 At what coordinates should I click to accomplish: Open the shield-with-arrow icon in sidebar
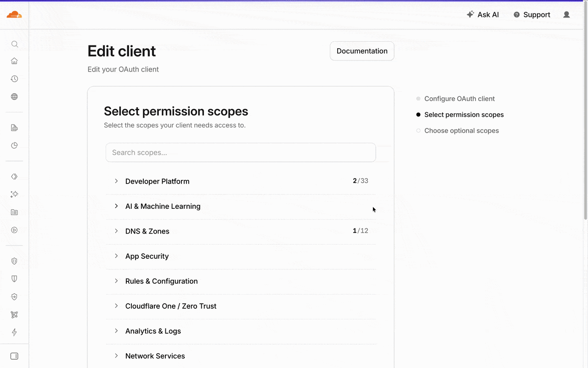coord(14,297)
